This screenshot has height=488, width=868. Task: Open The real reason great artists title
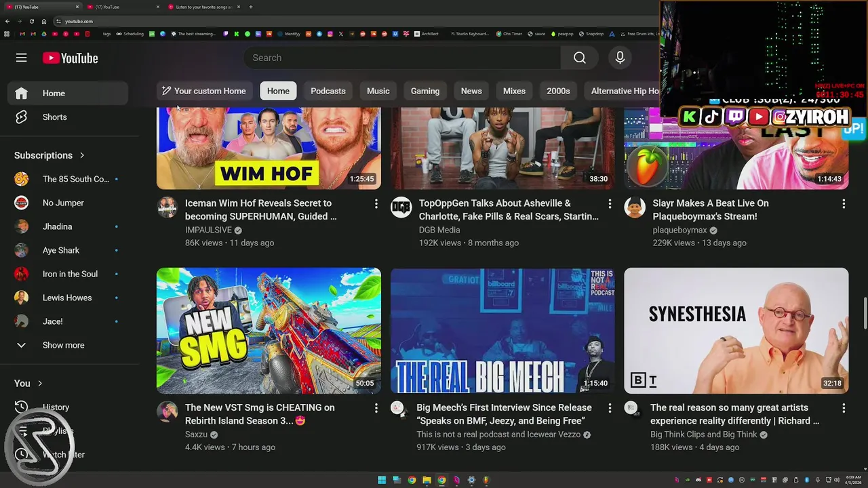tap(734, 414)
